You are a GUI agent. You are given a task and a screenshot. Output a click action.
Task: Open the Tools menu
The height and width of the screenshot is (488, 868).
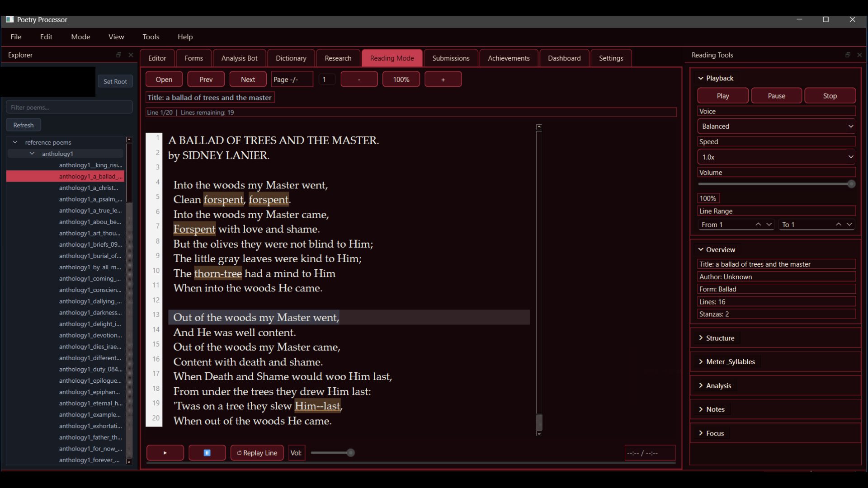click(x=151, y=37)
